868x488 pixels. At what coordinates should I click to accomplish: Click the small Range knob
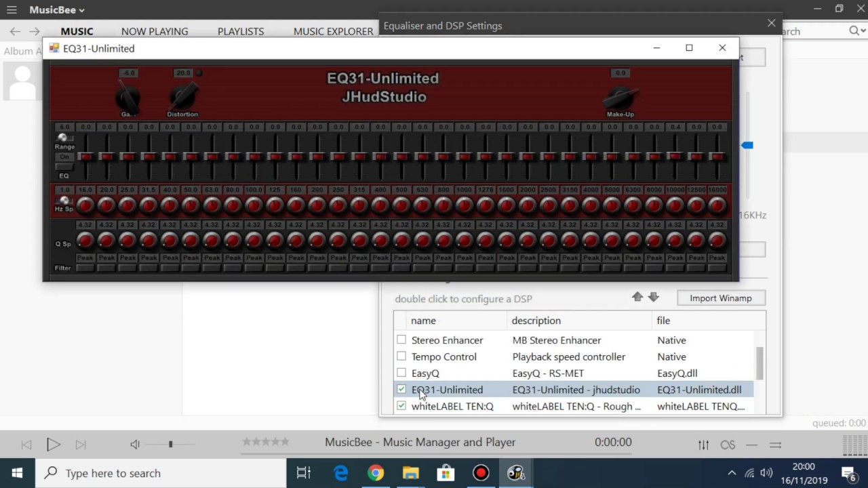point(62,138)
